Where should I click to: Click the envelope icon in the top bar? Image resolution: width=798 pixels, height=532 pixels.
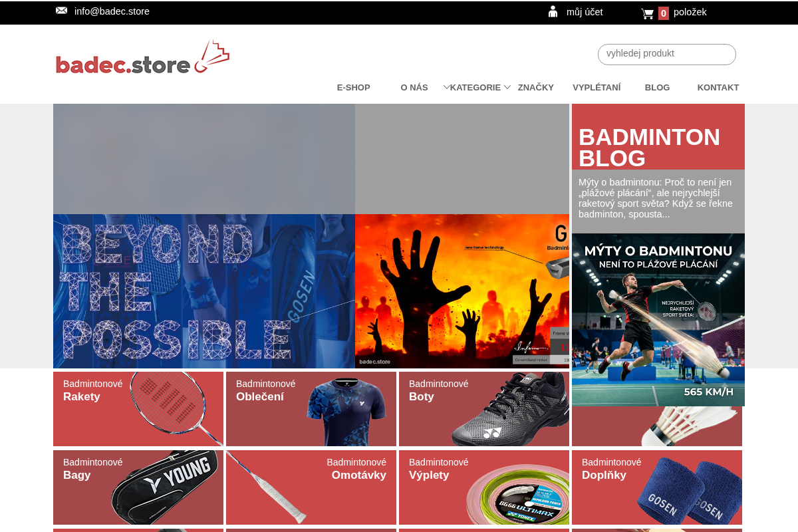coord(61,11)
